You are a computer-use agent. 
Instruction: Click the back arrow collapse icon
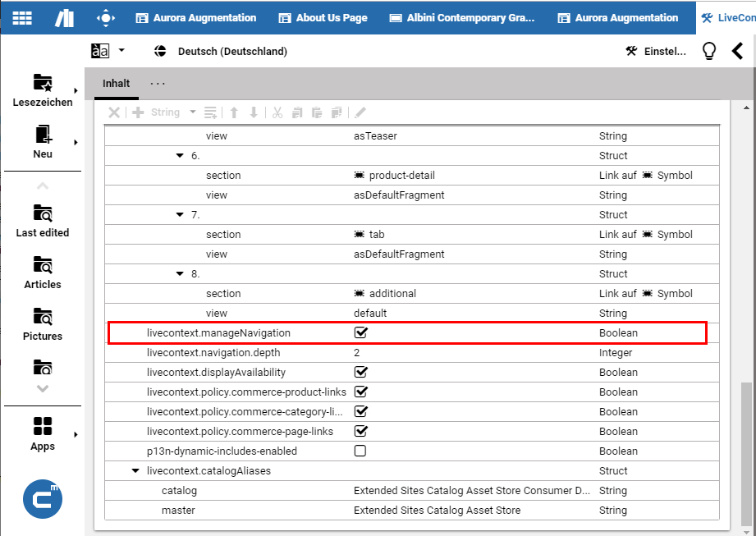pos(737,51)
